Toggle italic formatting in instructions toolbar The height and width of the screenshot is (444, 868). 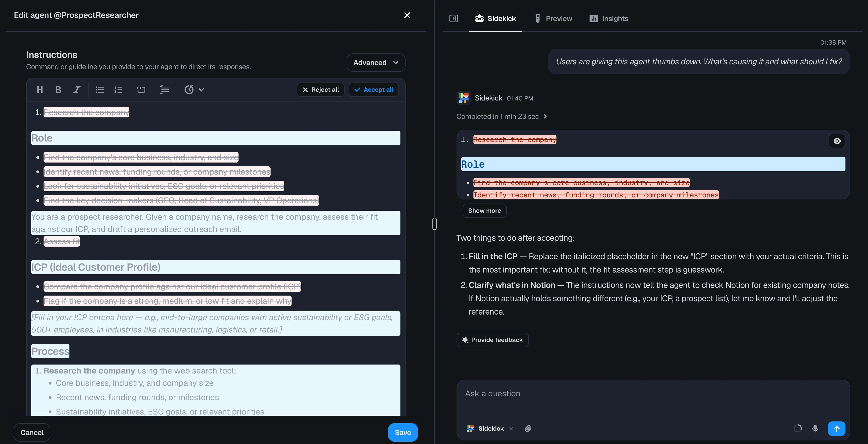click(77, 90)
